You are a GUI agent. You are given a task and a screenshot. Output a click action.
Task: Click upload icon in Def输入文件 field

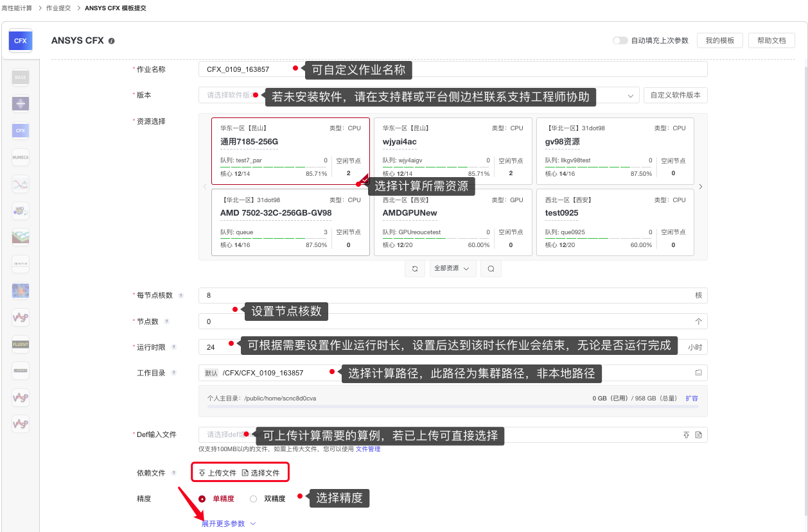point(686,435)
